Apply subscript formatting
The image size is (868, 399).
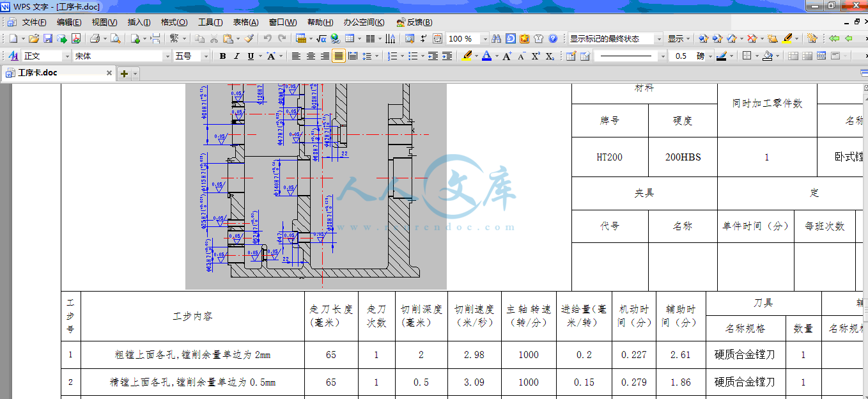point(550,56)
